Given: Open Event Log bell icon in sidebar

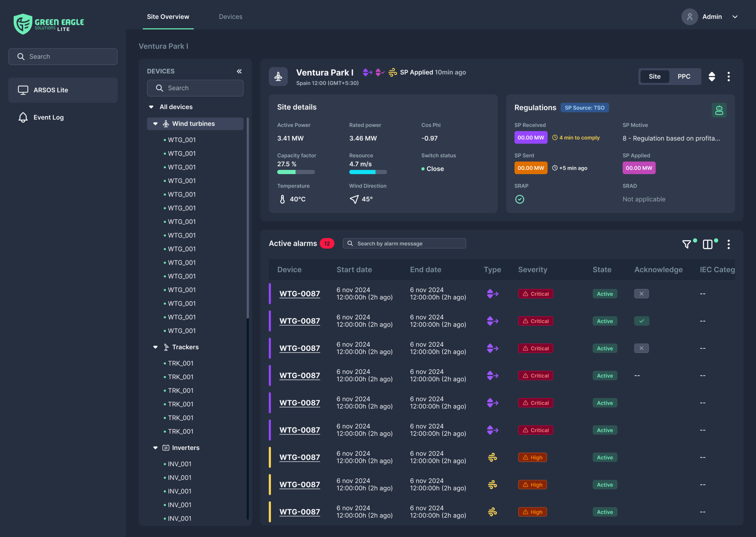Looking at the screenshot, I should coord(23,117).
